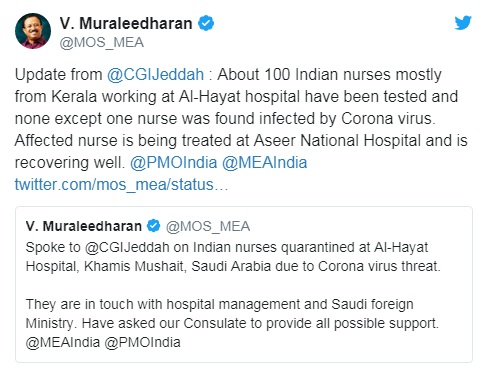487x368 pixels.
Task: Click the verified badge in the quoted tweet
Action: click(154, 226)
